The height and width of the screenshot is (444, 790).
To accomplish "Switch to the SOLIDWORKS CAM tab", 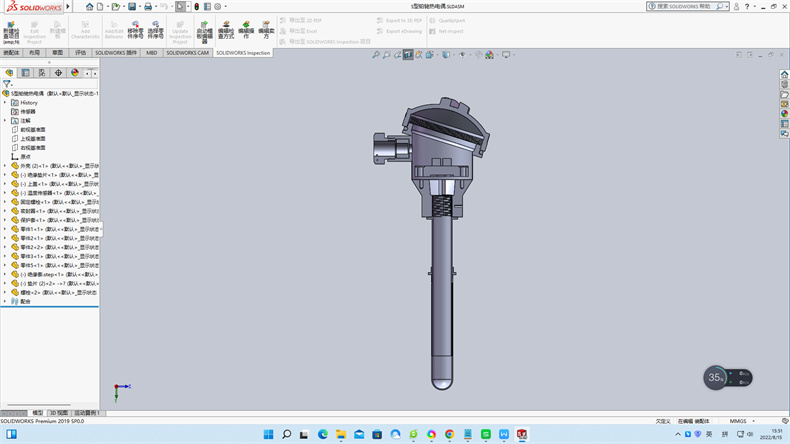I will point(188,53).
